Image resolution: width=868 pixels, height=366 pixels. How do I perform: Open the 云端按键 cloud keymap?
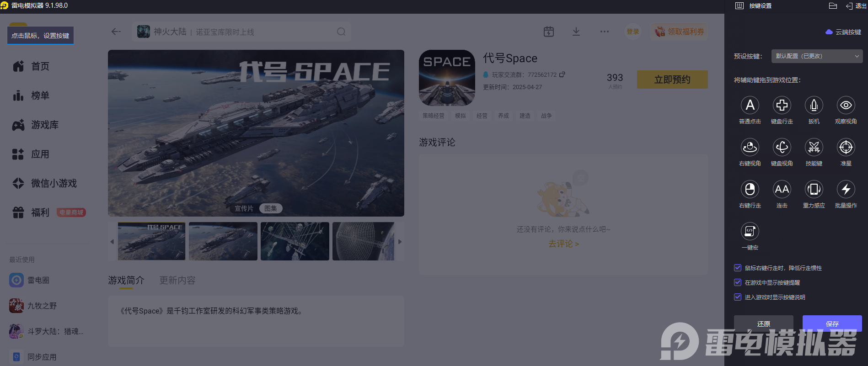pos(843,32)
